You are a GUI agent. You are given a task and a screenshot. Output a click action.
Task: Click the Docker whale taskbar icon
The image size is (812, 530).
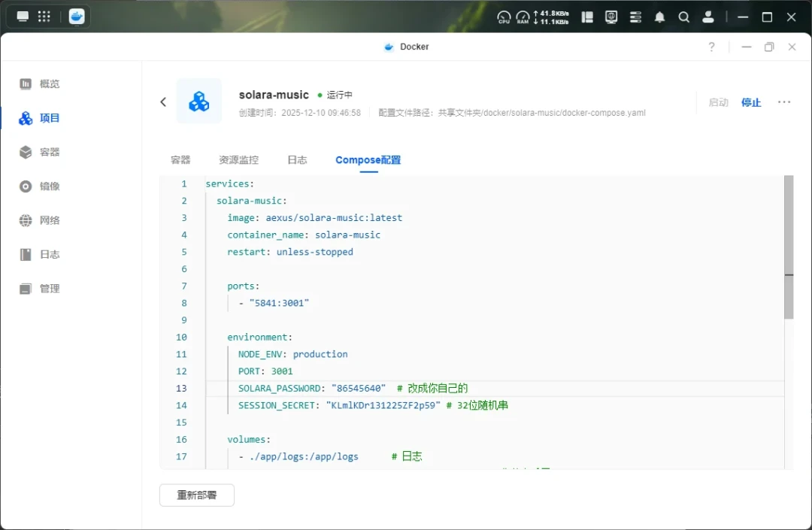point(77,17)
